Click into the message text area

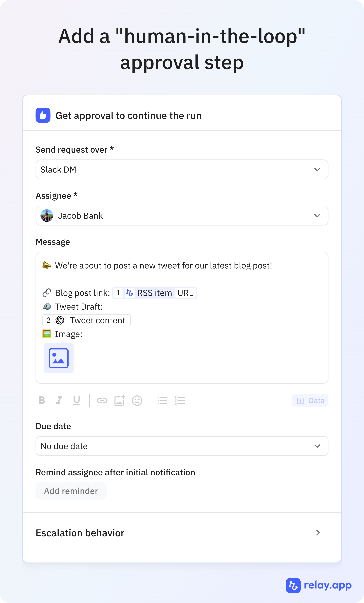click(x=182, y=318)
